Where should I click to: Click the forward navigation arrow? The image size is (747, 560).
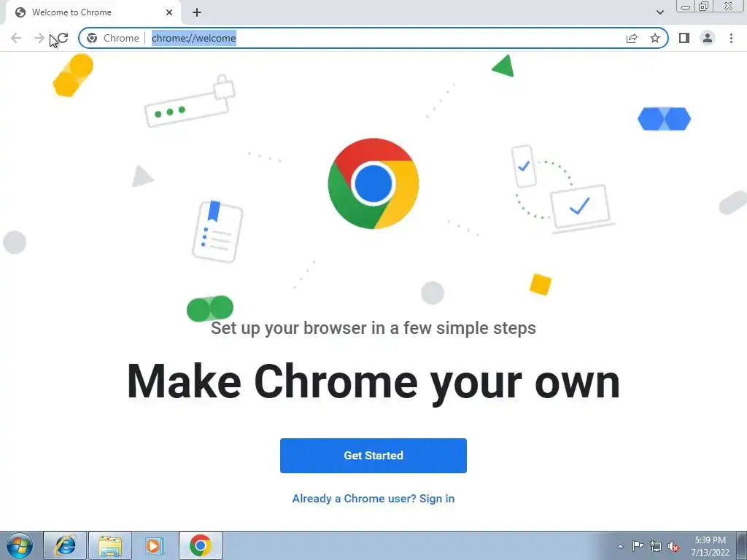[39, 38]
